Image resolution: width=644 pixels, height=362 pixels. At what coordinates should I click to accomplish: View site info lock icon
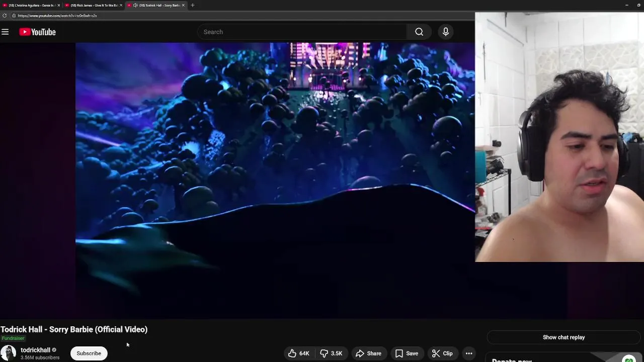pos(14,16)
